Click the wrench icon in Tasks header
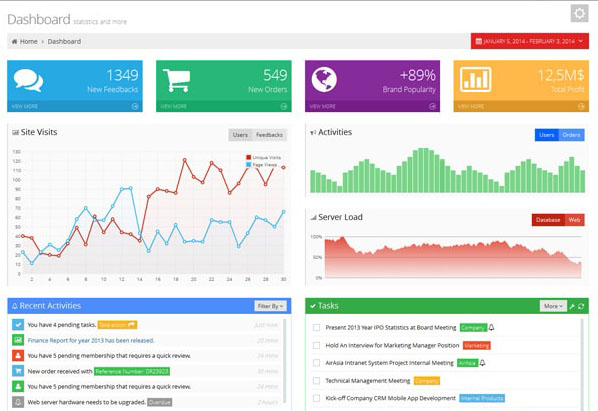 [x=572, y=306]
